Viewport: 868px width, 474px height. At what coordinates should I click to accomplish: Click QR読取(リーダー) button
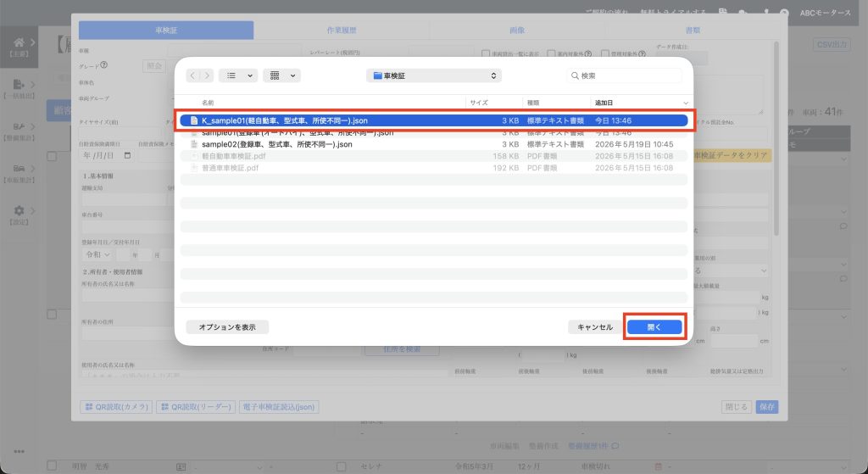point(196,407)
